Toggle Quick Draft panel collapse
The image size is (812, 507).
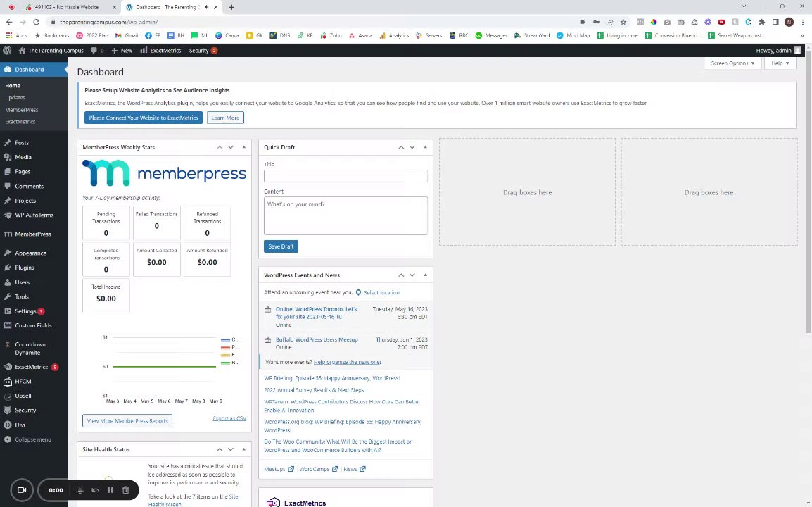point(425,147)
